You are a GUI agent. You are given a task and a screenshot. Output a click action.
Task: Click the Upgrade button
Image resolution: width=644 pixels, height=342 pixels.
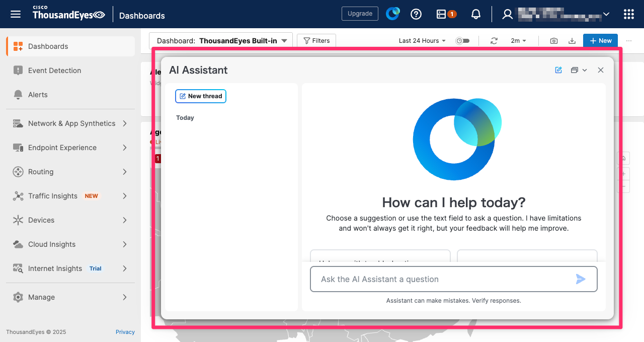(360, 14)
